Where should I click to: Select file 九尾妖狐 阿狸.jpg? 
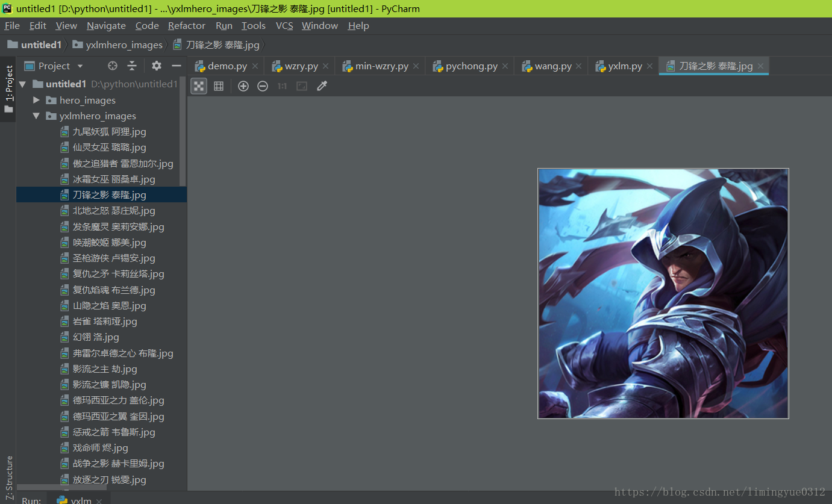(103, 131)
